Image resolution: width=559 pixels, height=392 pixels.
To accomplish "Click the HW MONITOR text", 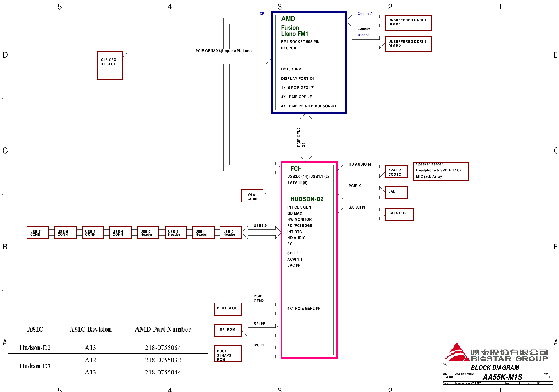I will pyautogui.click(x=299, y=219).
